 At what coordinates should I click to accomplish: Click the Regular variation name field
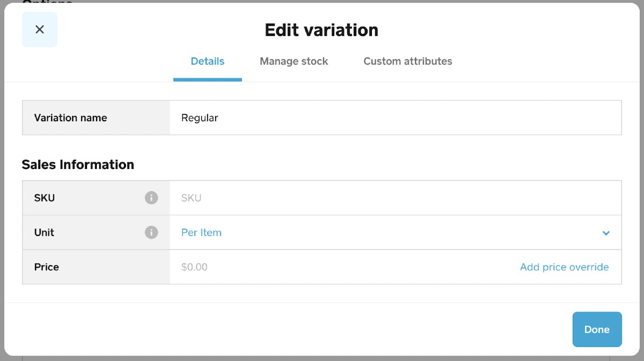322,117
